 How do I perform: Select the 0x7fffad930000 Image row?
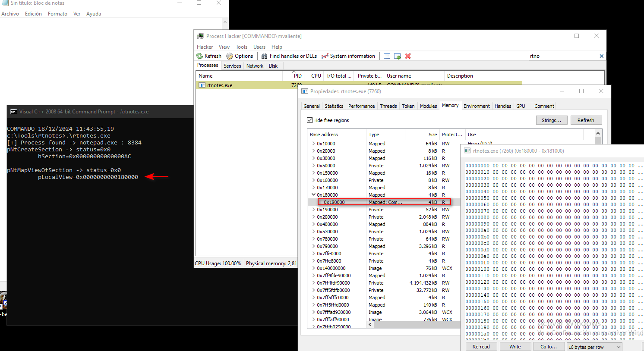click(384, 312)
